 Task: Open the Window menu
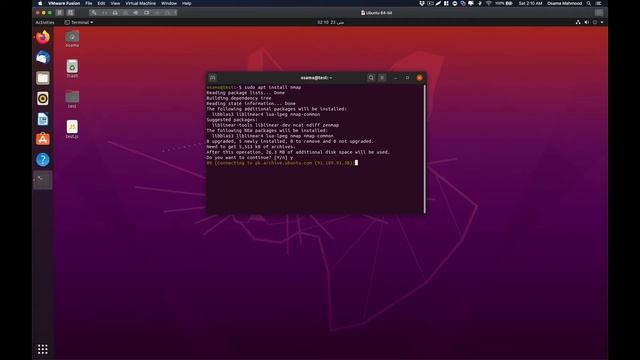coord(169,3)
